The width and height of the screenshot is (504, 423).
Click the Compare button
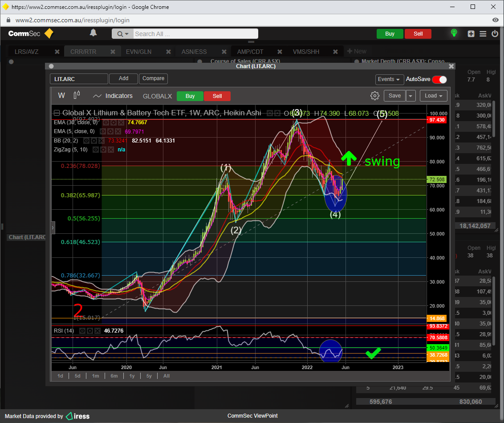click(153, 78)
